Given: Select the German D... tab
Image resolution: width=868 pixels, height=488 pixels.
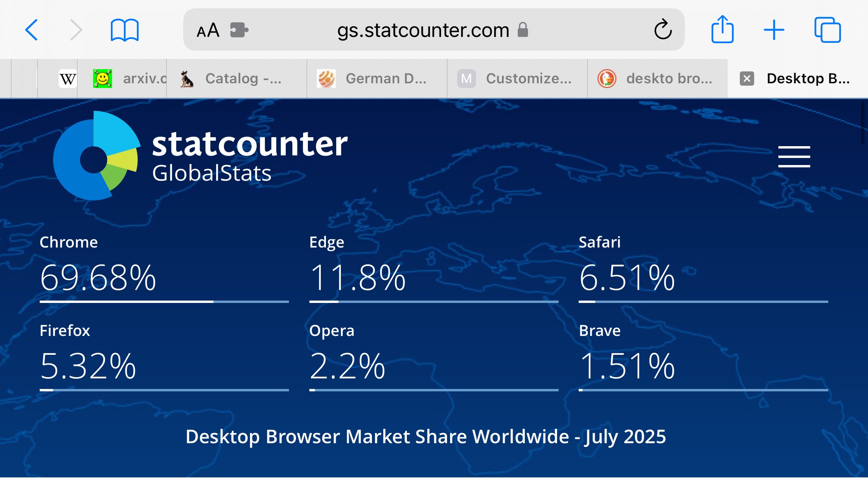Looking at the screenshot, I should (x=377, y=79).
